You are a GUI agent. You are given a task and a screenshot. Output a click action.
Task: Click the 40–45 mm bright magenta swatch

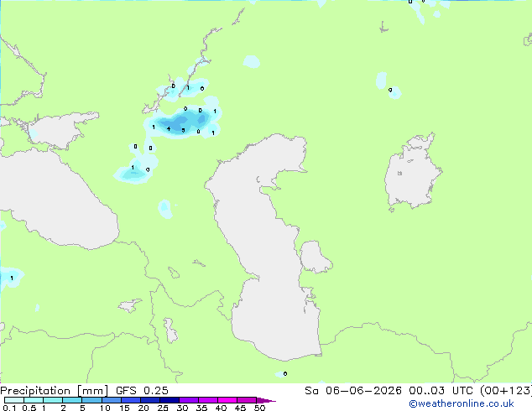(227, 400)
